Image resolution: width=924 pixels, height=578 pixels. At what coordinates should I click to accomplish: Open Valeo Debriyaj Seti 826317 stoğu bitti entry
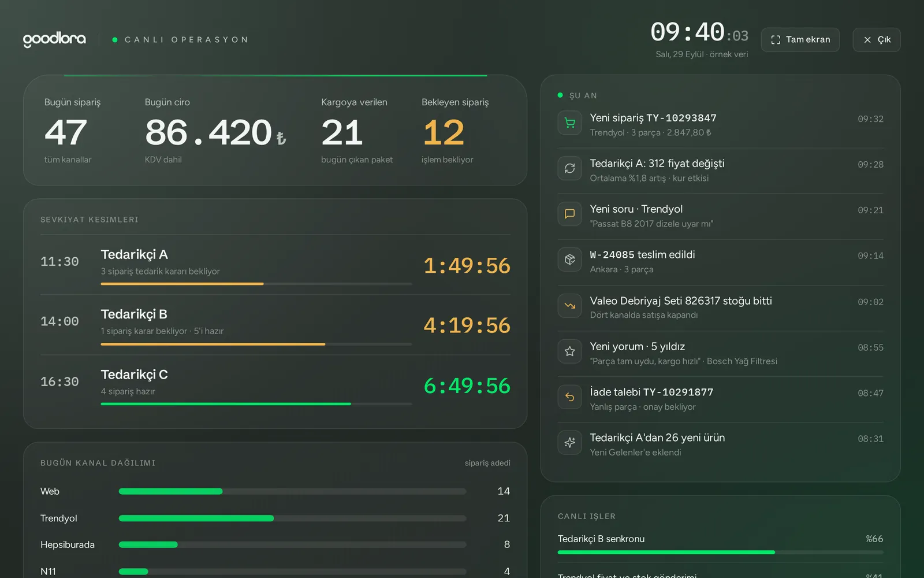point(721,307)
